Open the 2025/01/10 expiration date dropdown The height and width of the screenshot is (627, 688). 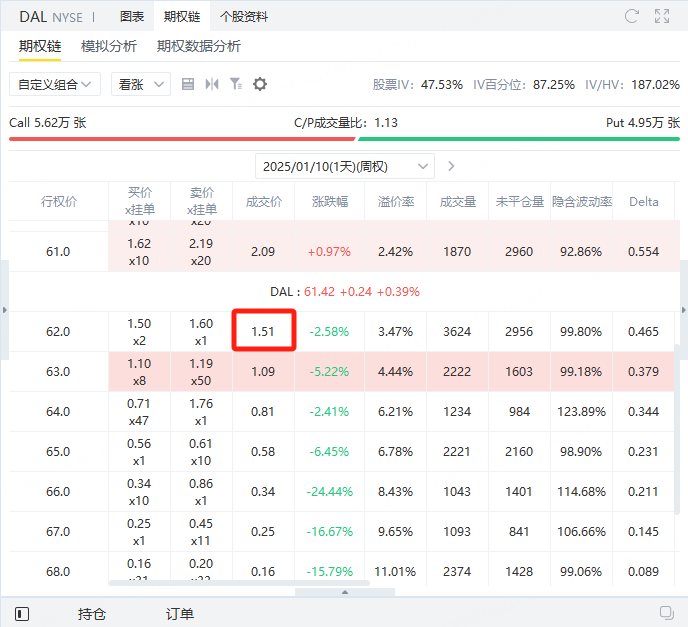(345, 166)
